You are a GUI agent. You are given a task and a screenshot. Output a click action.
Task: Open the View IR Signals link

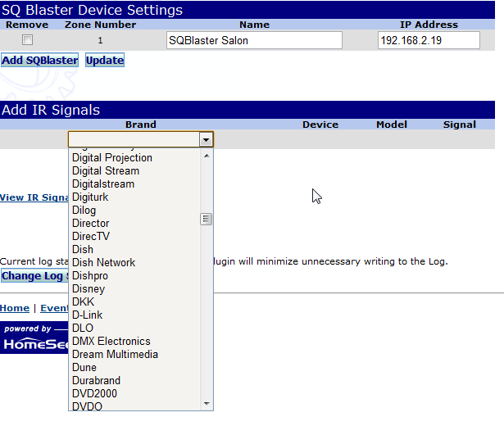click(x=34, y=197)
